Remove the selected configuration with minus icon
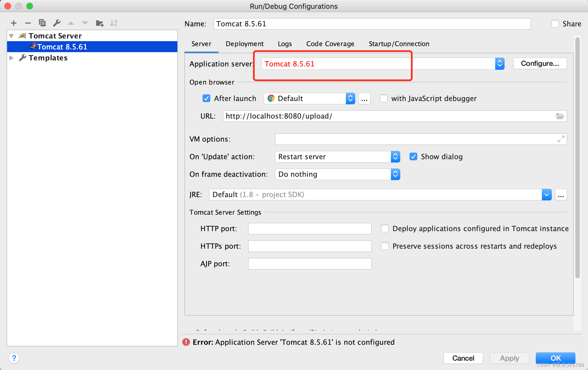The image size is (588, 370). (x=28, y=23)
